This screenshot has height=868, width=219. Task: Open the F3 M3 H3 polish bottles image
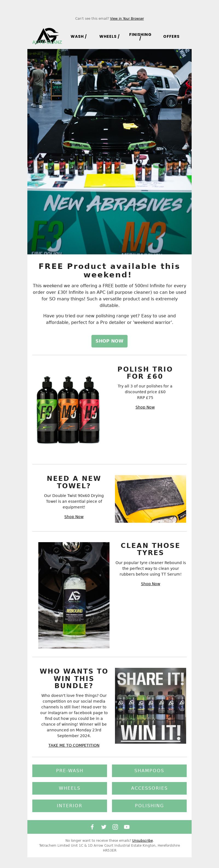click(x=68, y=409)
